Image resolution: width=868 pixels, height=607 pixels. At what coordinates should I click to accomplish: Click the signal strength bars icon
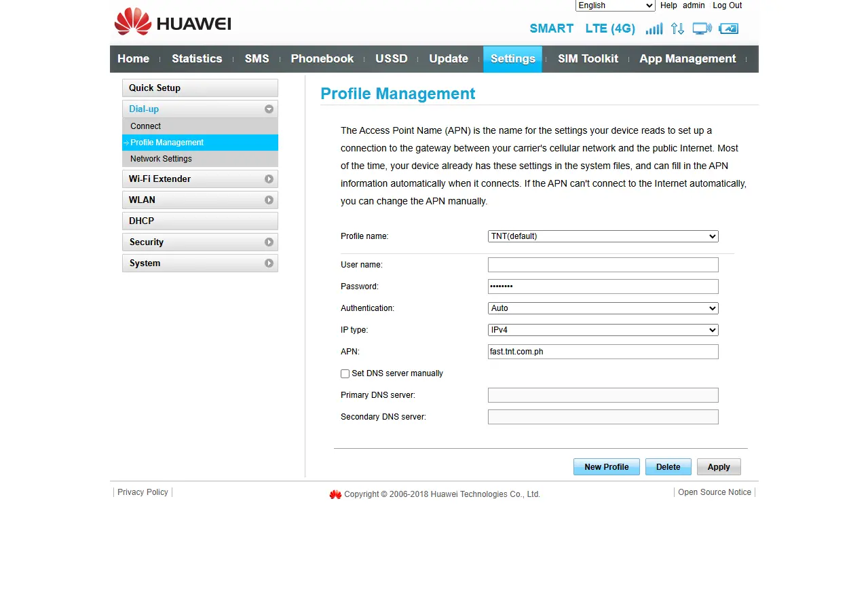pos(654,29)
